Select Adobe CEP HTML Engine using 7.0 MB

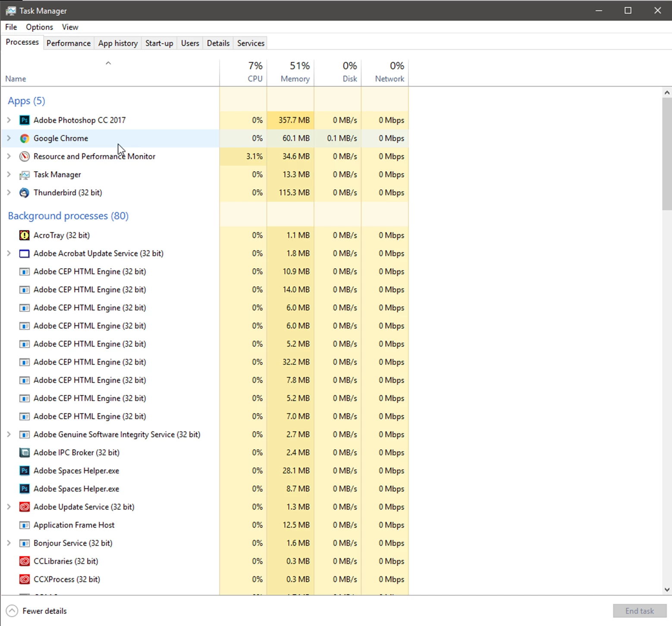(x=205, y=416)
